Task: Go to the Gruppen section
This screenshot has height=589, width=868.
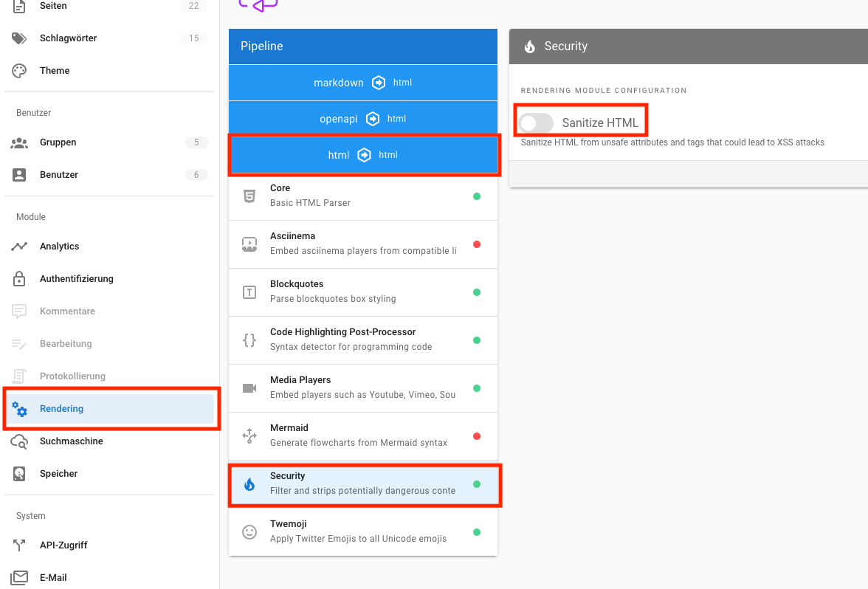Action: pyautogui.click(x=109, y=143)
